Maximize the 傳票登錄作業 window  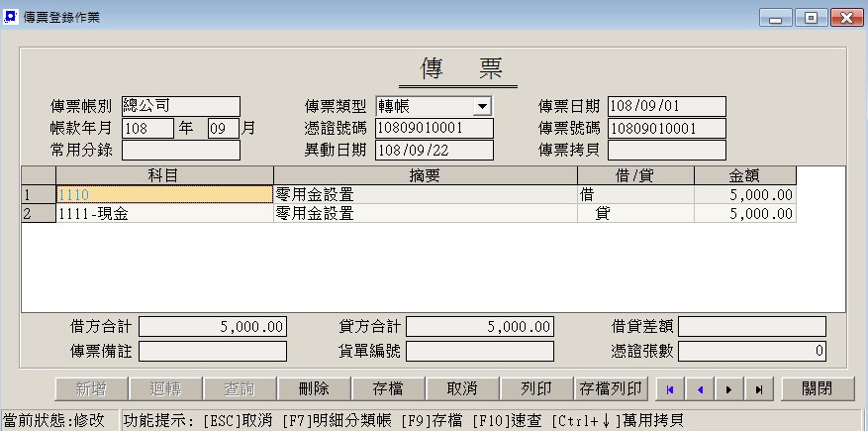(811, 18)
